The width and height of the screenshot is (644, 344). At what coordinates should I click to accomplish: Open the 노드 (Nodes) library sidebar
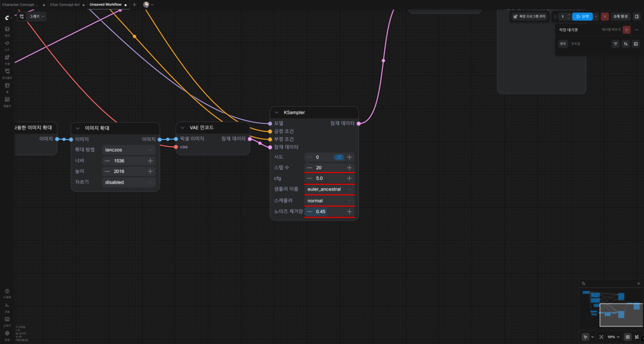(7, 45)
